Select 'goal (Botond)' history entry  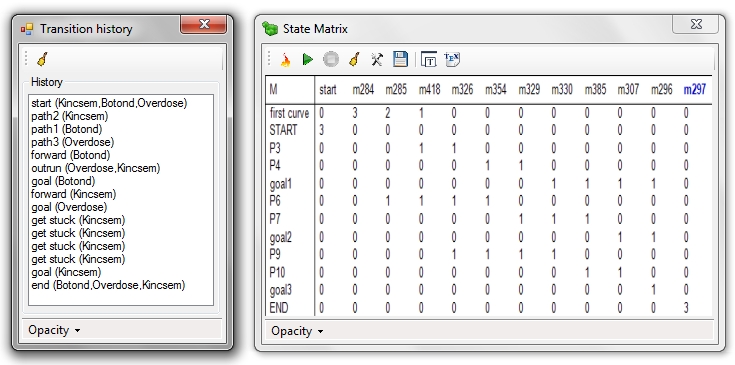[x=63, y=181]
